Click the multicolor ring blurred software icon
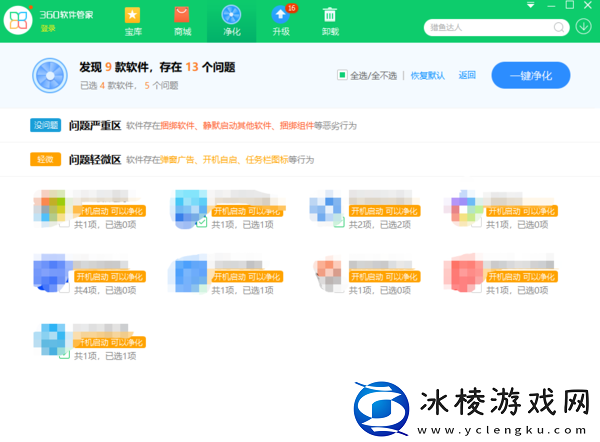The height and width of the screenshot is (442, 600). 464,207
